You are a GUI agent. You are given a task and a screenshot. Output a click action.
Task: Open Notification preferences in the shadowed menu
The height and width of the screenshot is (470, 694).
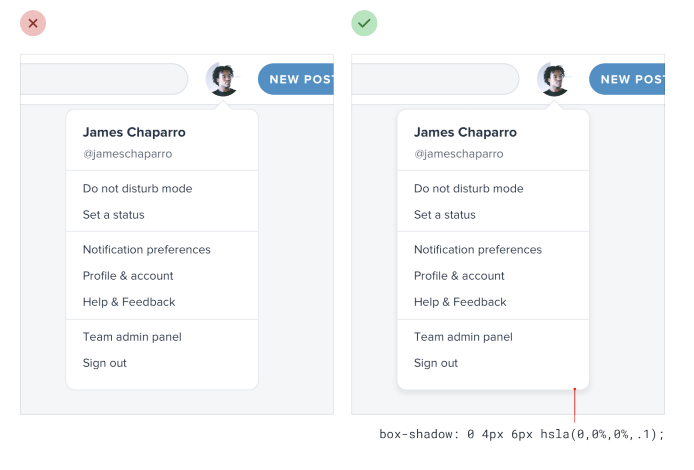click(x=478, y=250)
